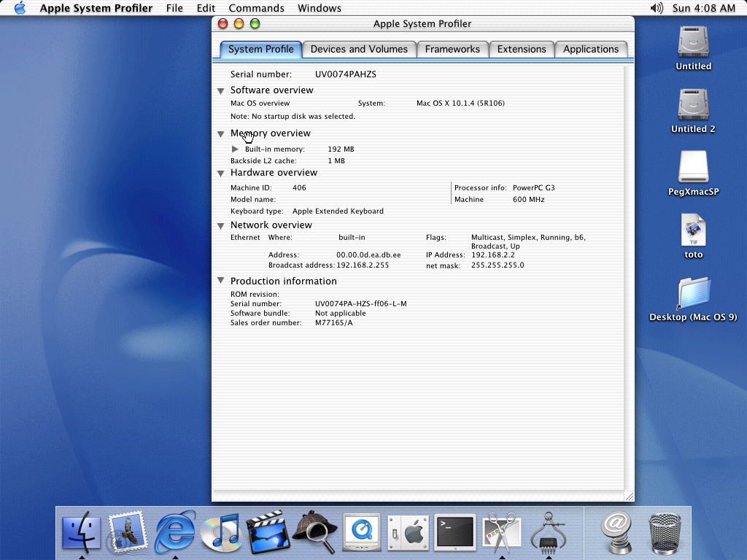Click the window resize grip corner
This screenshot has height=560, width=747.
click(629, 496)
